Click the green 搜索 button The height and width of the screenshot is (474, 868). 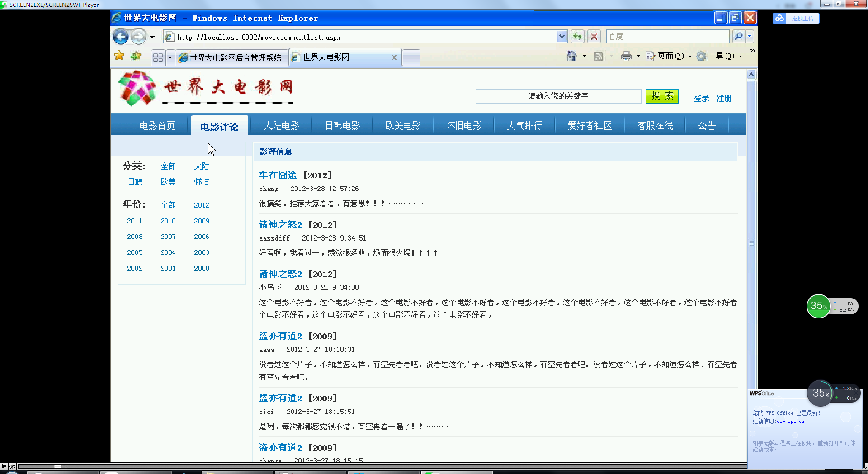662,96
